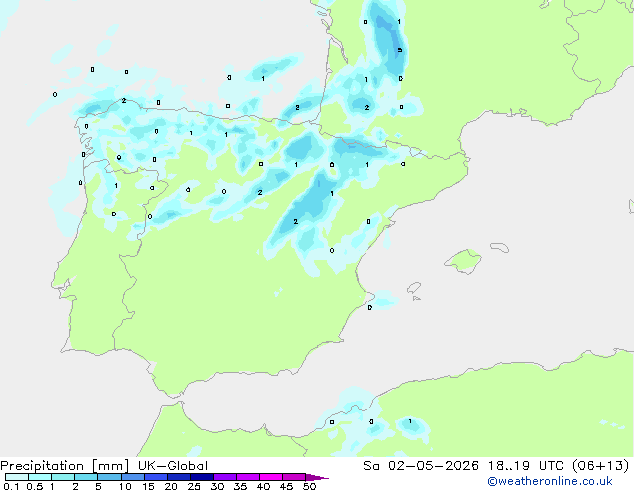
Task: Click the '(06+13)' forecast run label
Action: 601,466
